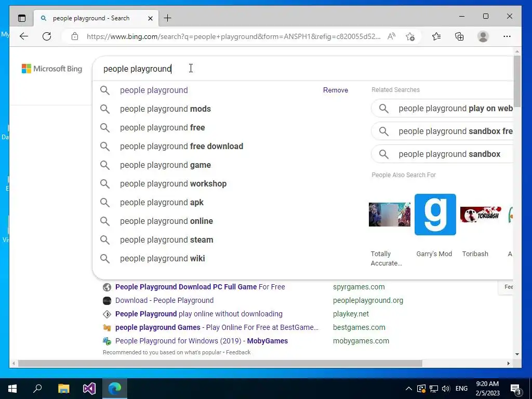
Task: Click the browser Back arrow
Action: [x=24, y=36]
